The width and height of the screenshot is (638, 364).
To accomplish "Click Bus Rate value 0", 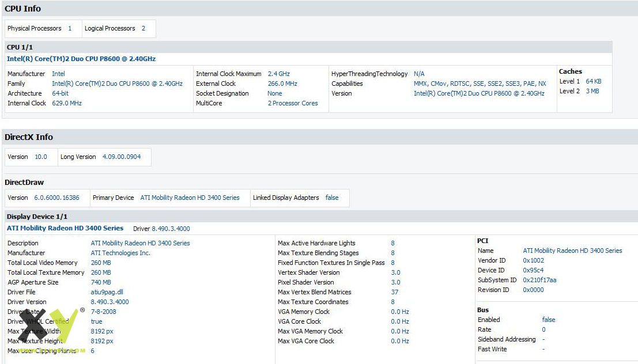I will tap(543, 329).
